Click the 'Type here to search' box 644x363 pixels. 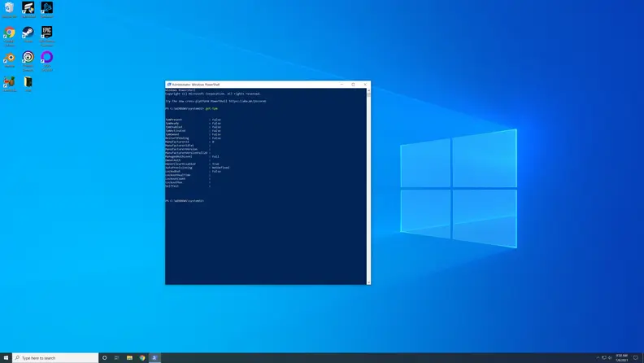click(55, 357)
